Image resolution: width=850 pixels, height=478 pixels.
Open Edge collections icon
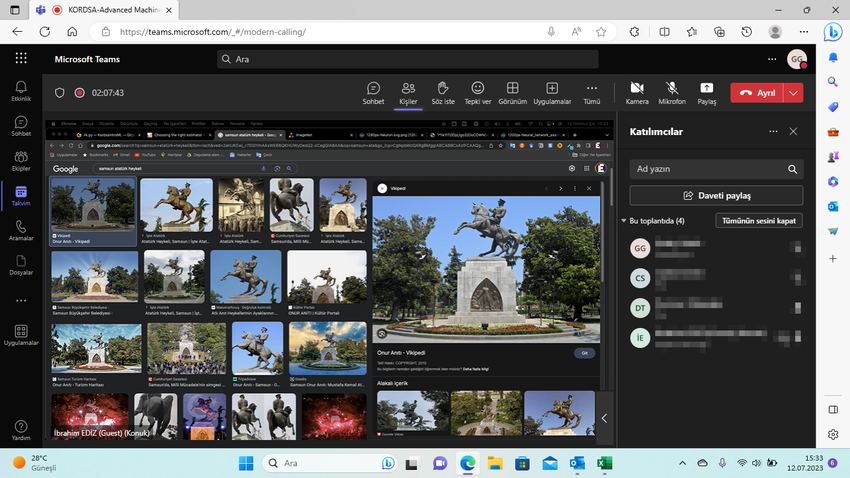719,32
